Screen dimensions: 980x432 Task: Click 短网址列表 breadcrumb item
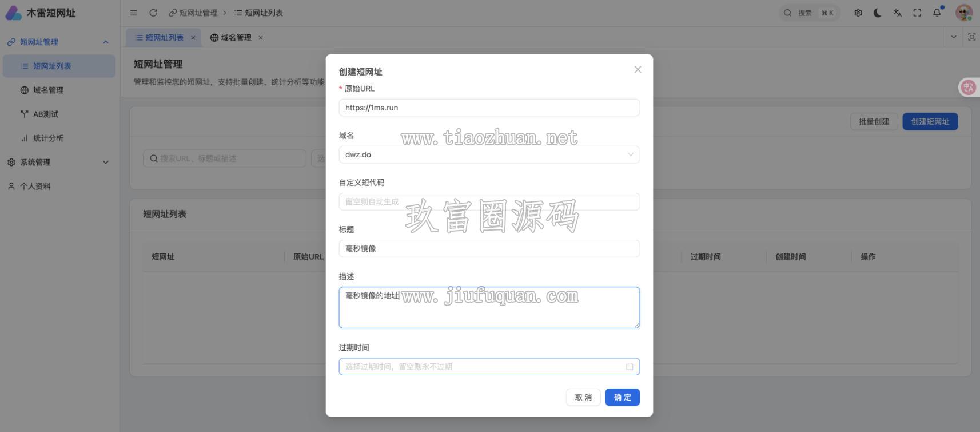pos(258,13)
